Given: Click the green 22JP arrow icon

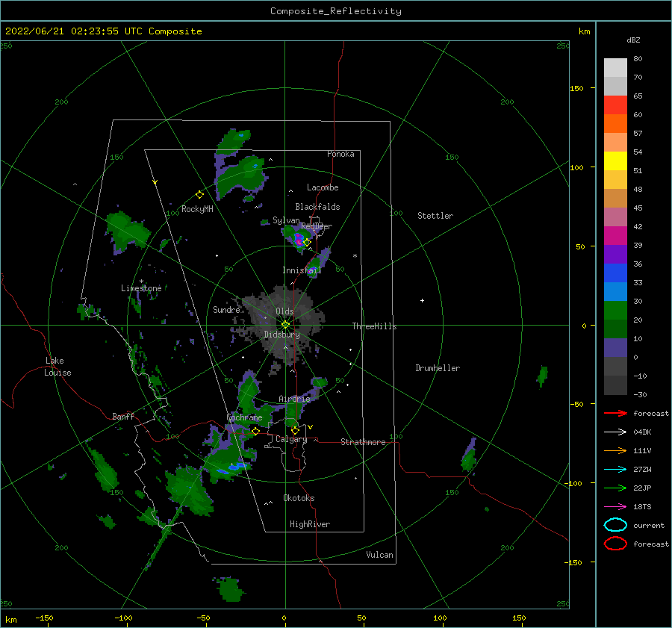Looking at the screenshot, I should [615, 488].
